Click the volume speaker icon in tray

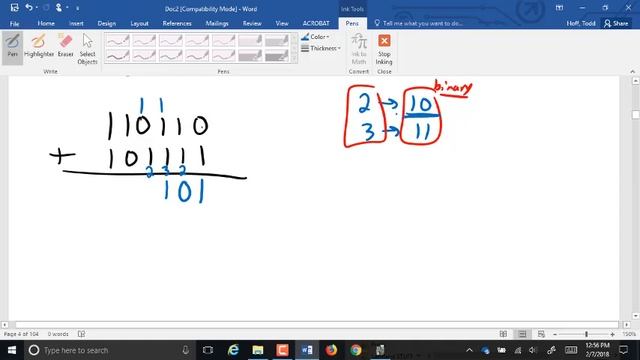coord(533,350)
